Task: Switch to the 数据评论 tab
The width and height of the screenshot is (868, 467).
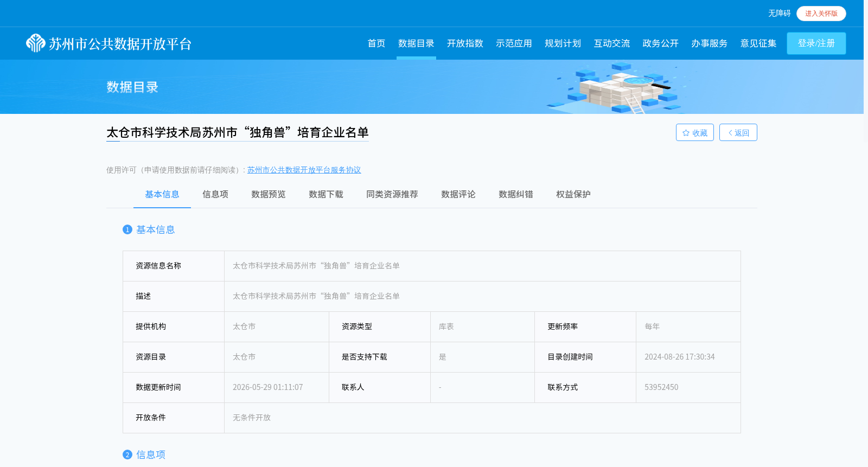Action: tap(458, 194)
